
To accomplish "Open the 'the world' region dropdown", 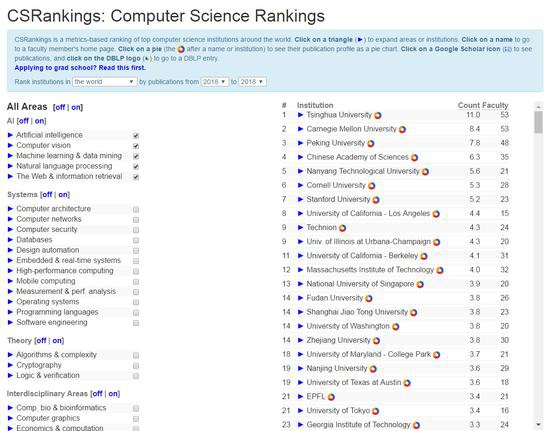I will [x=105, y=82].
